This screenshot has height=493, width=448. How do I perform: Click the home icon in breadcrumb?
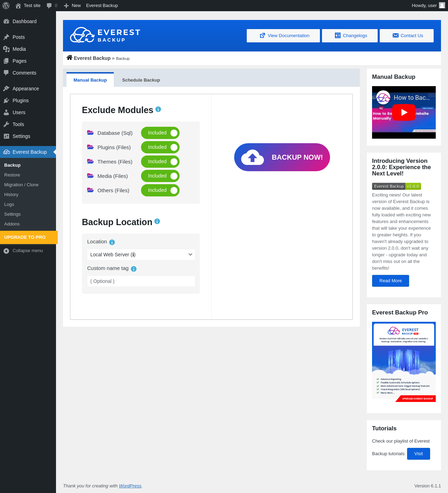coord(70,58)
